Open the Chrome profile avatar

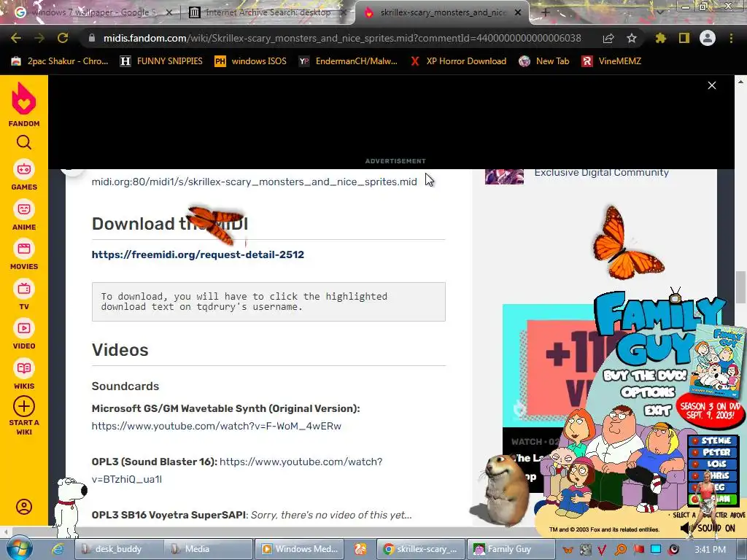click(x=708, y=38)
